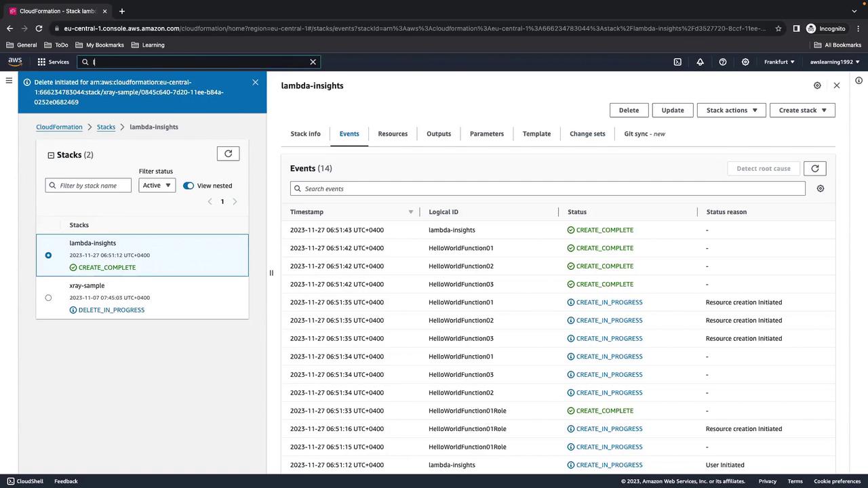
Task: Open the Chrome three-dot menu
Action: tap(858, 28)
